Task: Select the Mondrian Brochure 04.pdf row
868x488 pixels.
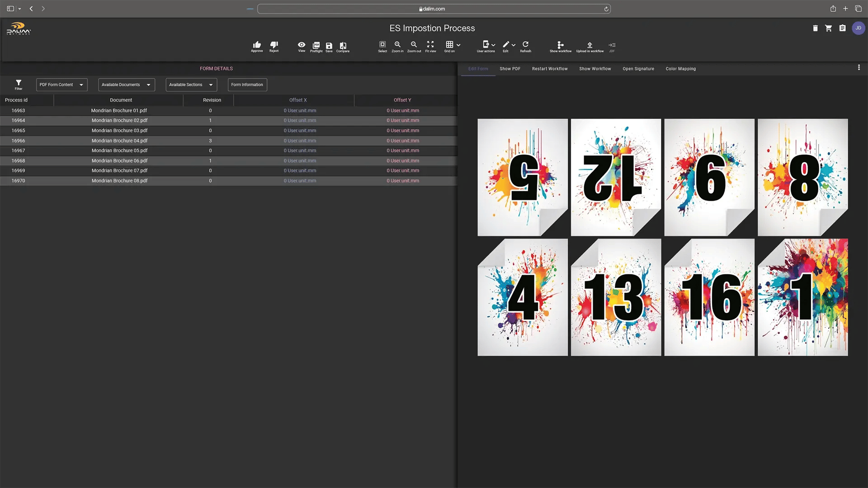Action: tap(119, 141)
